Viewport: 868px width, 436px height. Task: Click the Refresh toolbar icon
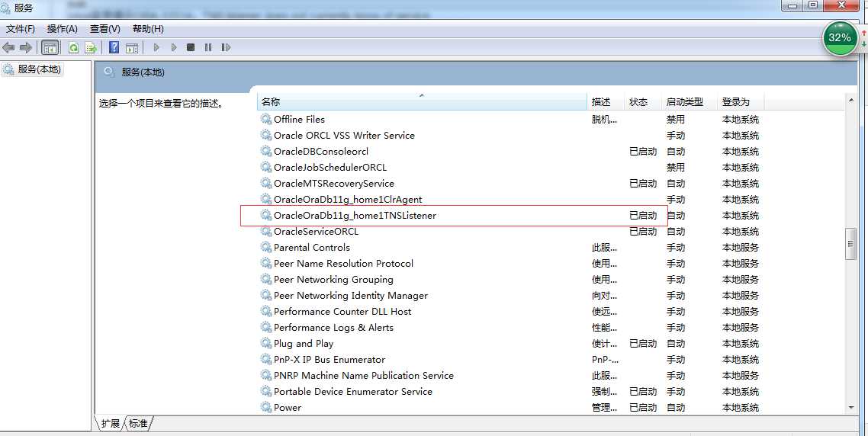click(73, 47)
